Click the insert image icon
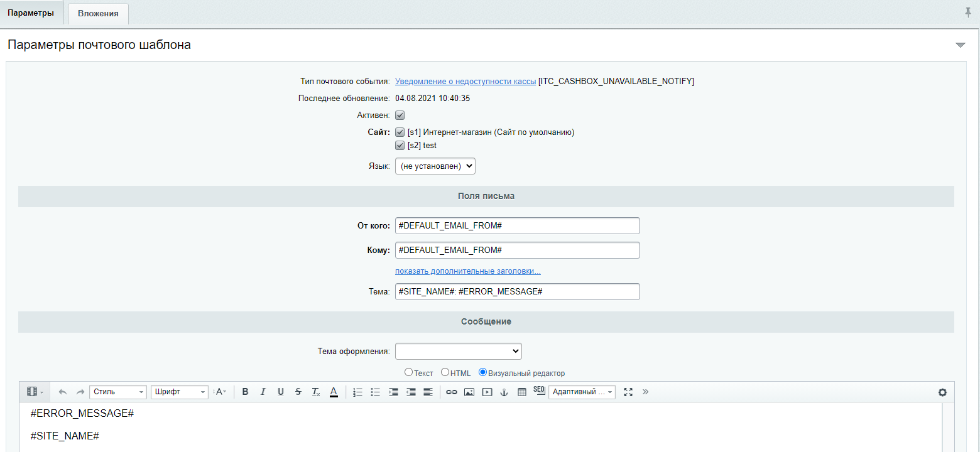This screenshot has width=980, height=452. pos(469,392)
